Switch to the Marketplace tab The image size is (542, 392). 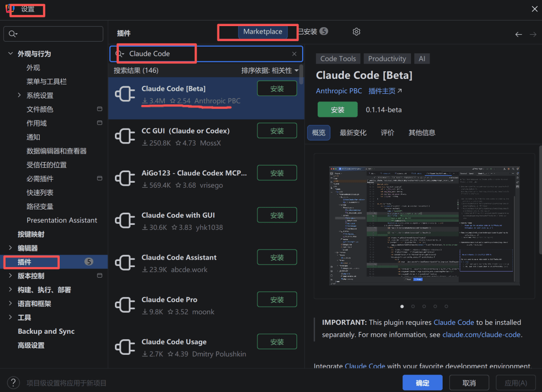click(x=262, y=32)
